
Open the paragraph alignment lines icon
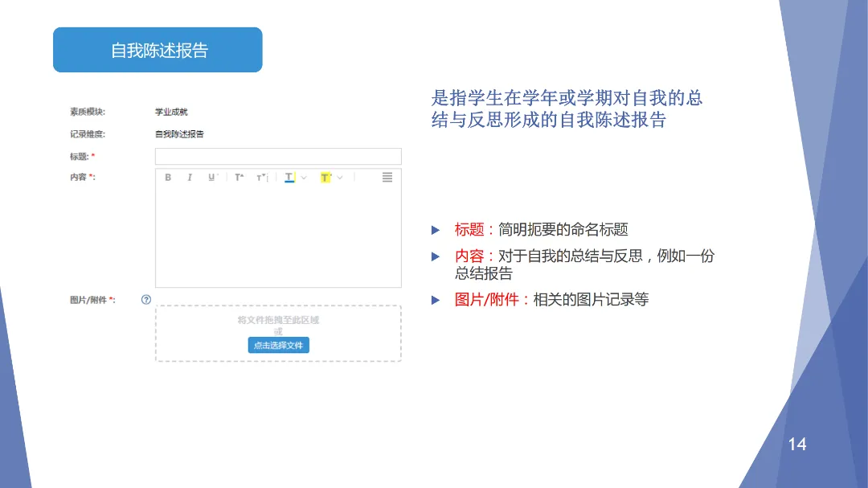coord(387,177)
